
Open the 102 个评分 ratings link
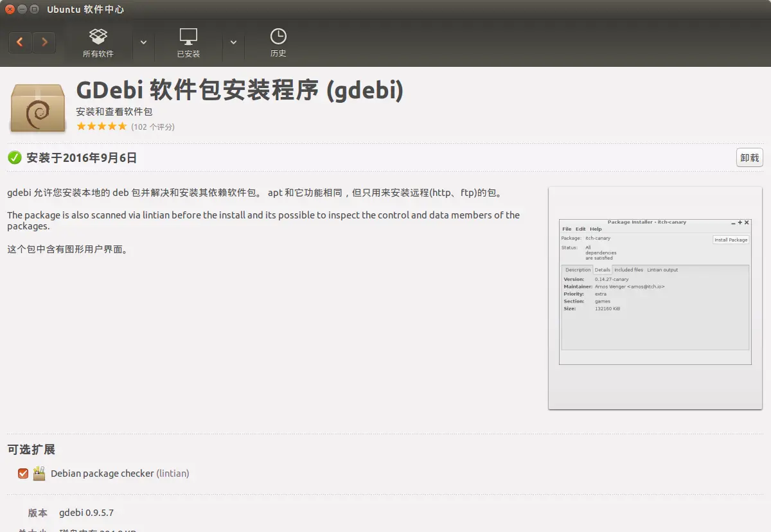[x=153, y=127]
